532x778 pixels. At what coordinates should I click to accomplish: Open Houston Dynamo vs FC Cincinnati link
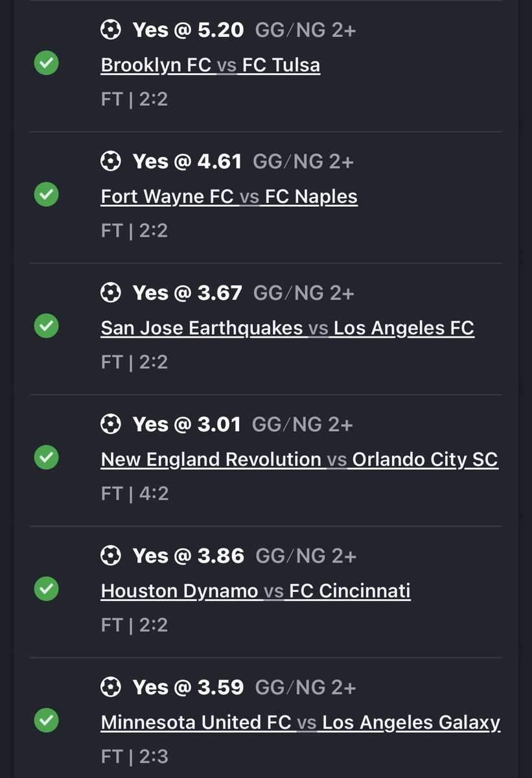click(256, 591)
